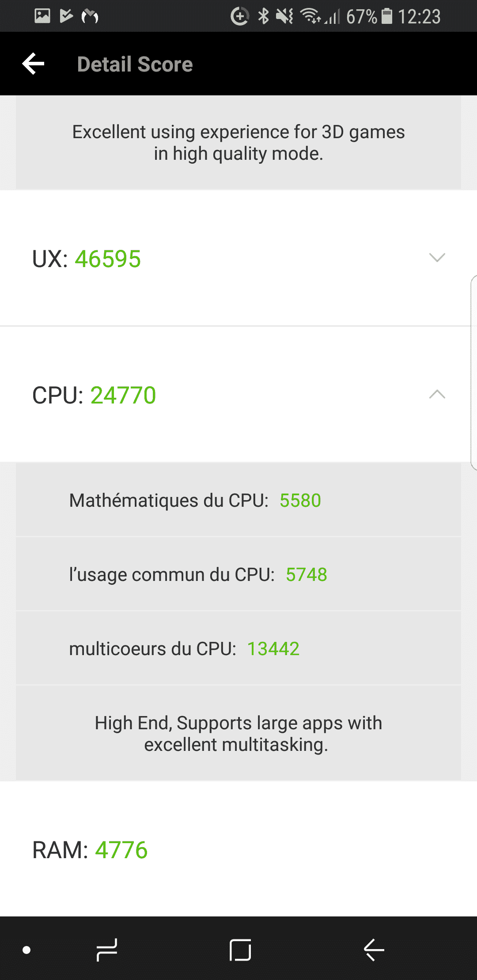Tap the Detail Score title
This screenshot has height=980, width=477.
click(135, 64)
